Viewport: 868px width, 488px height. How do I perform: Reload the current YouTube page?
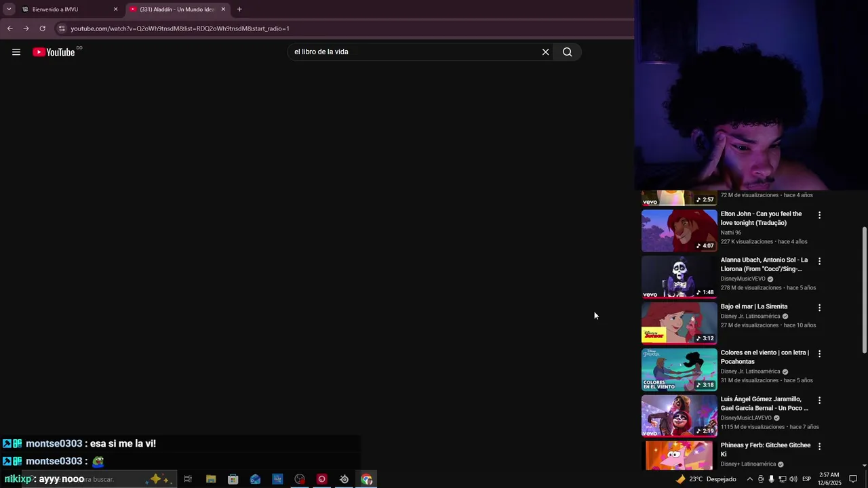(42, 28)
